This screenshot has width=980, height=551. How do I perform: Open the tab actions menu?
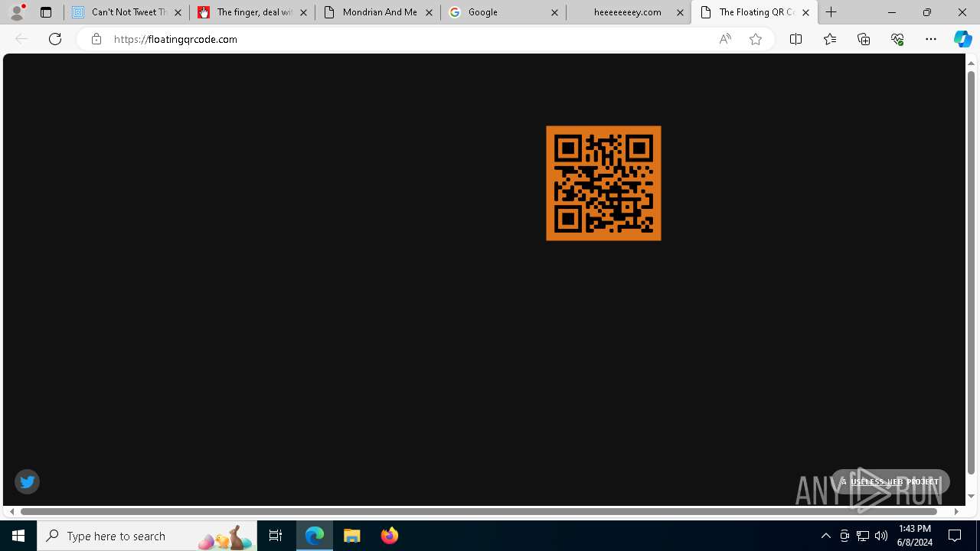point(45,12)
